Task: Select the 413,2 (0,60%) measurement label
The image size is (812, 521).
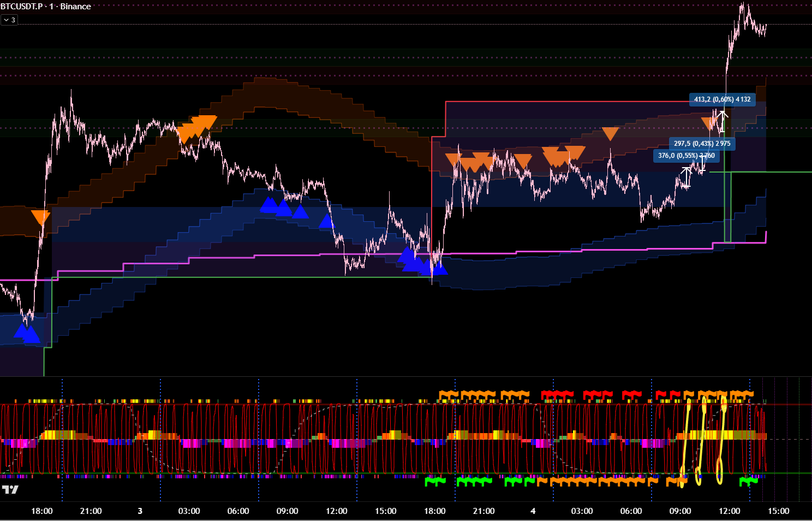Action: (x=723, y=99)
